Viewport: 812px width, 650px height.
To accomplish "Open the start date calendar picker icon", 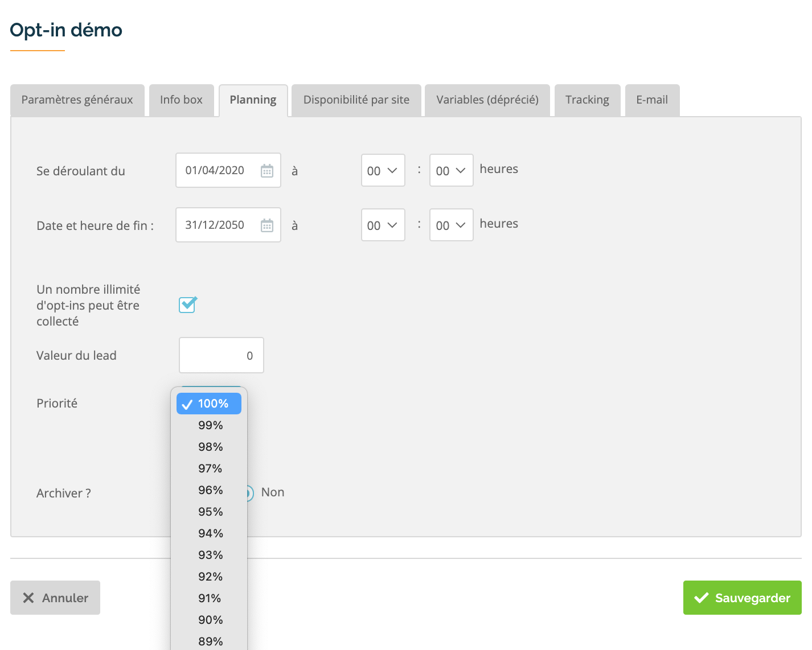I will (x=267, y=171).
